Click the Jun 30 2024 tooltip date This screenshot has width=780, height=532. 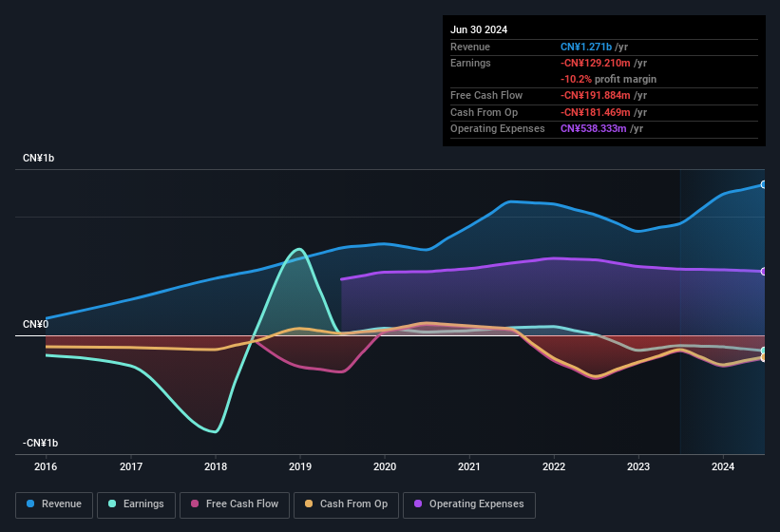479,29
